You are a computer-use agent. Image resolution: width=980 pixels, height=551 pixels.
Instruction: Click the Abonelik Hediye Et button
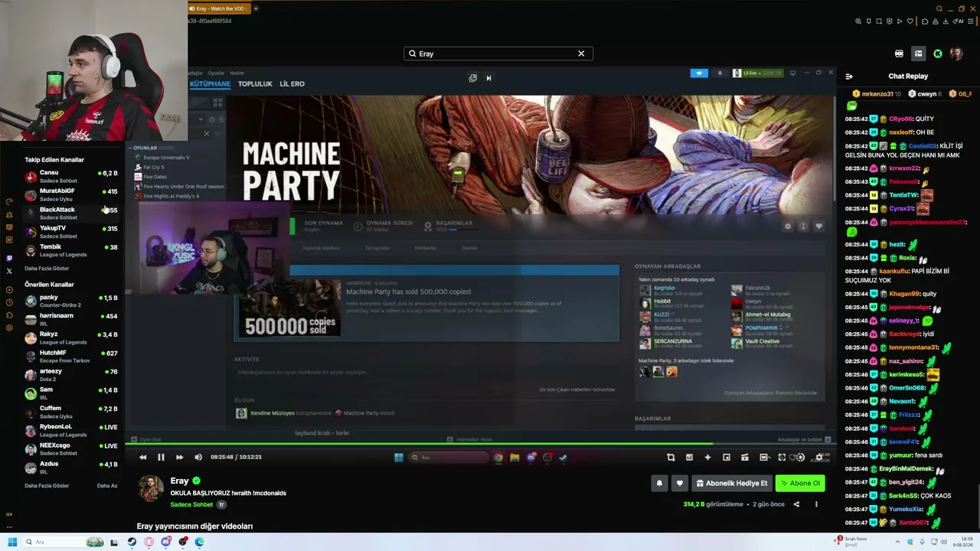point(731,483)
